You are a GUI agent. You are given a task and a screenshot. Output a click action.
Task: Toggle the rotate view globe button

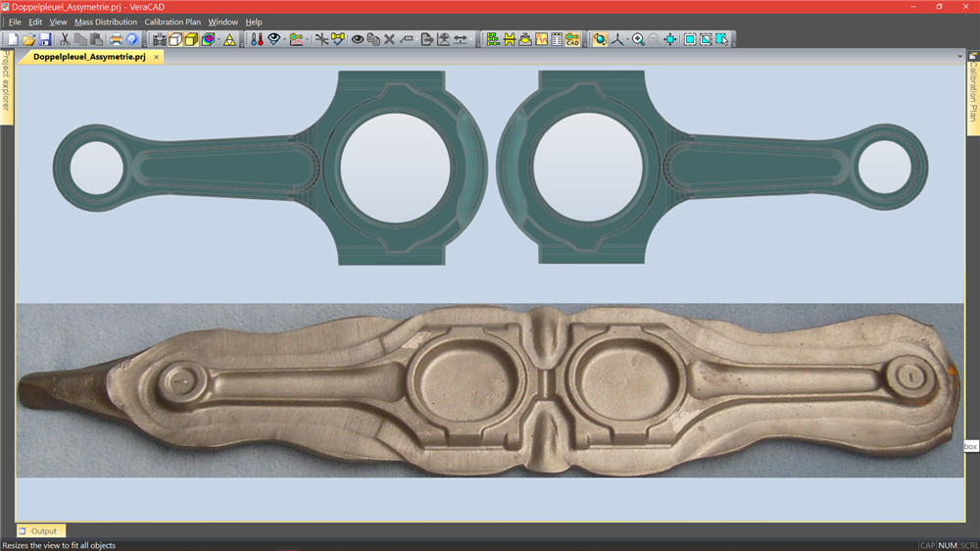600,39
